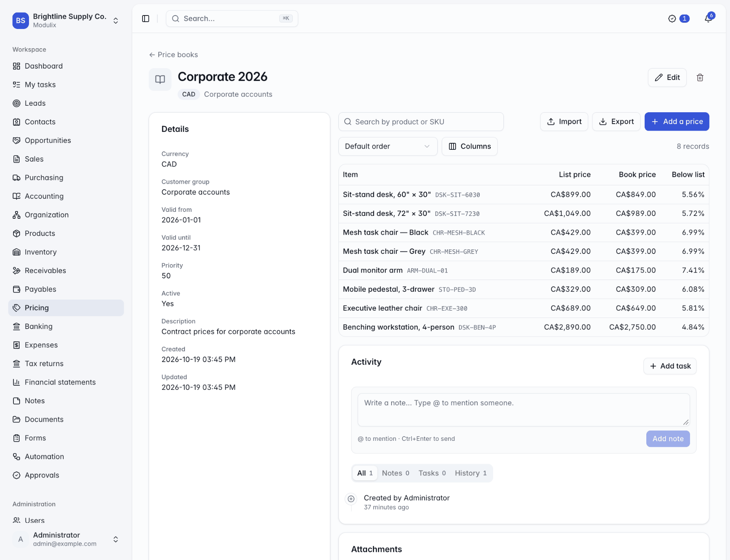Focus the Search by product or SKU field
Screen dimensions: 730x560
pyautogui.click(x=421, y=122)
